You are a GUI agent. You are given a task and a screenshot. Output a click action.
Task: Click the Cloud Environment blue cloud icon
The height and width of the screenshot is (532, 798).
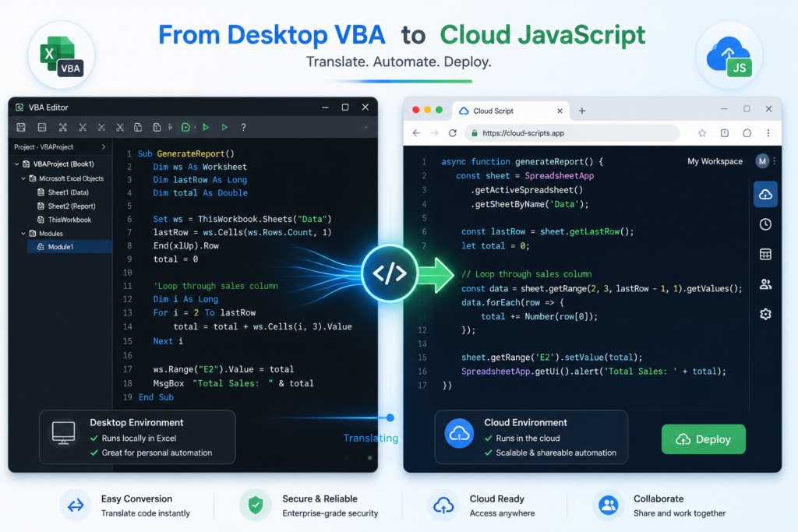(459, 433)
